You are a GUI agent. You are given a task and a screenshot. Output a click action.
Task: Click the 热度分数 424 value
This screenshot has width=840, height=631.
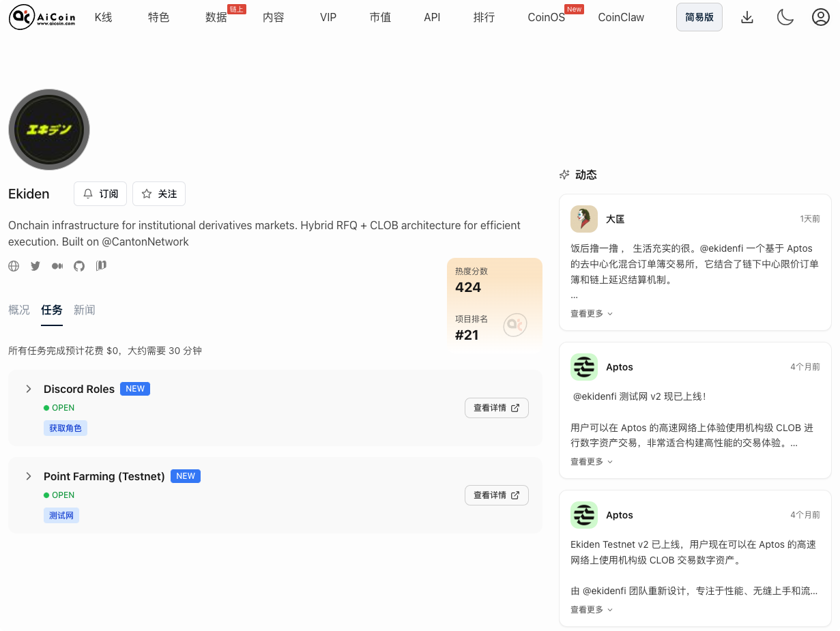tap(468, 287)
